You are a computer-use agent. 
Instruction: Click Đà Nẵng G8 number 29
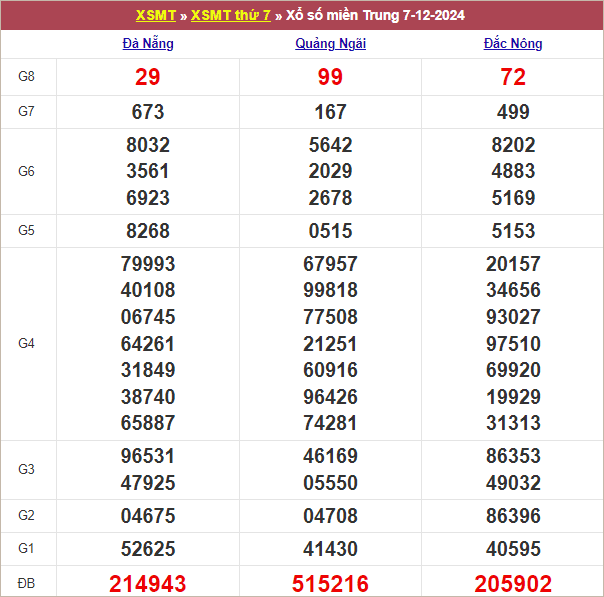coord(148,77)
